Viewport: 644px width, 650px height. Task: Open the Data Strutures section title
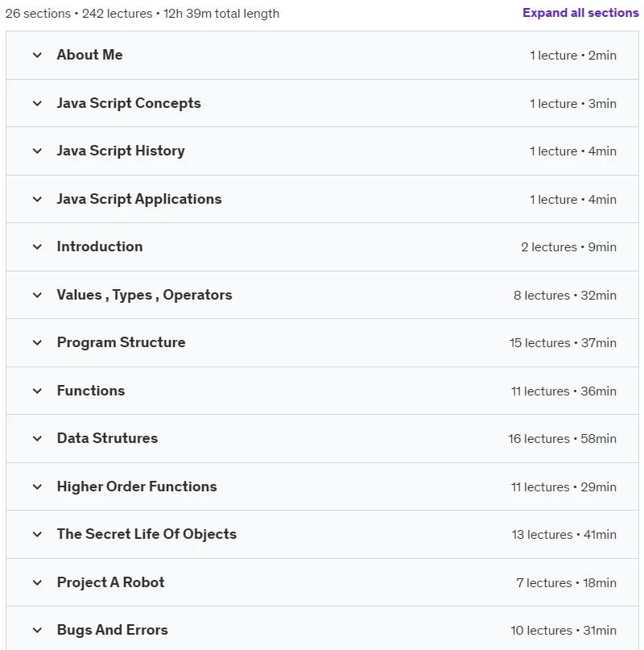click(107, 438)
